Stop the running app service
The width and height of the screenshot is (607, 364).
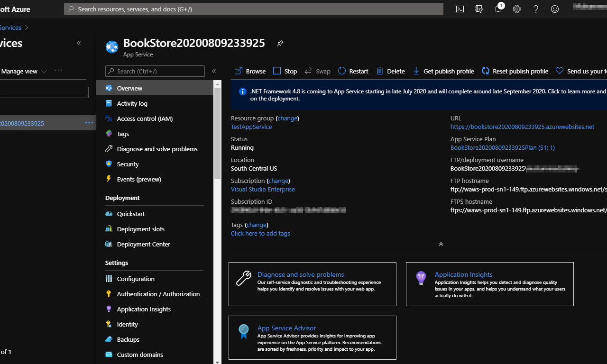(x=285, y=71)
